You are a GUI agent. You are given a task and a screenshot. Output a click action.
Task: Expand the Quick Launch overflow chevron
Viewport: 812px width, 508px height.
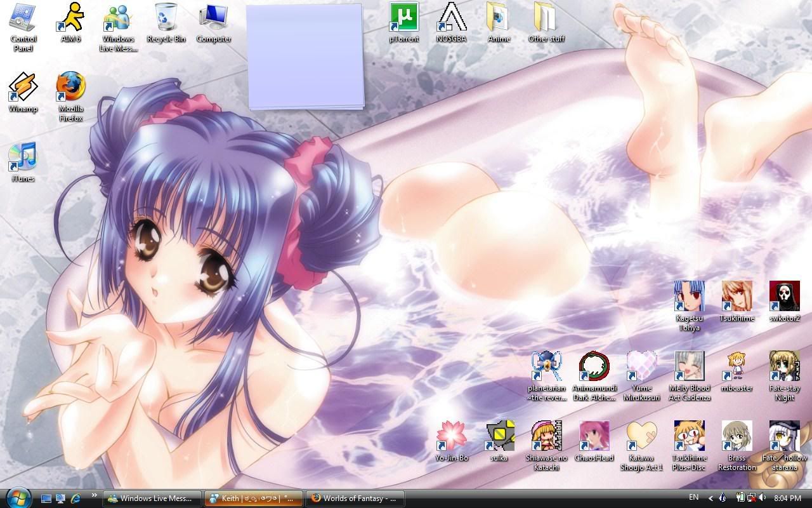[95, 496]
